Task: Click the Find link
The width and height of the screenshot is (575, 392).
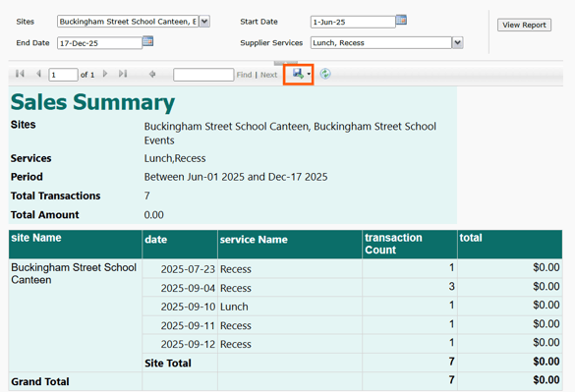Action: tap(244, 75)
